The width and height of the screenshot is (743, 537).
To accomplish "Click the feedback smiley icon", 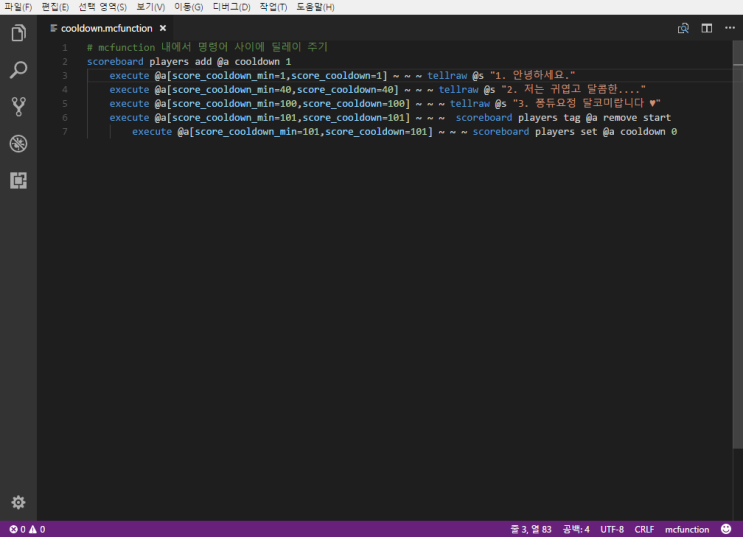I will click(x=726, y=529).
